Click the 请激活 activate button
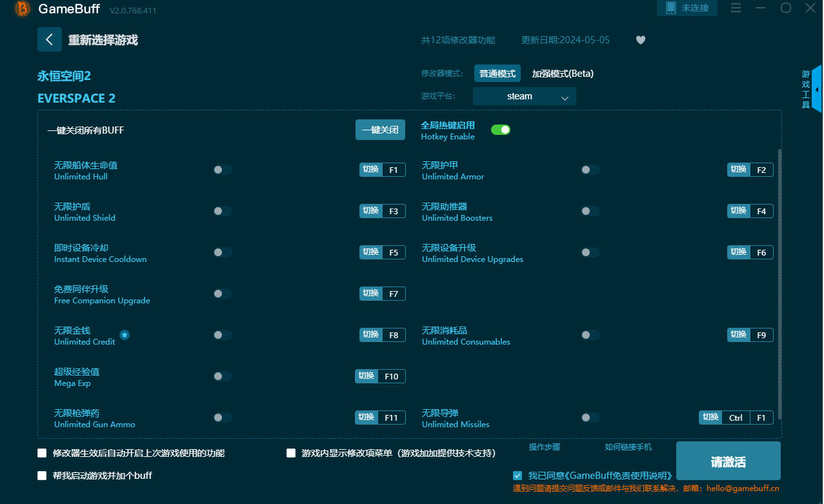 [x=729, y=461]
